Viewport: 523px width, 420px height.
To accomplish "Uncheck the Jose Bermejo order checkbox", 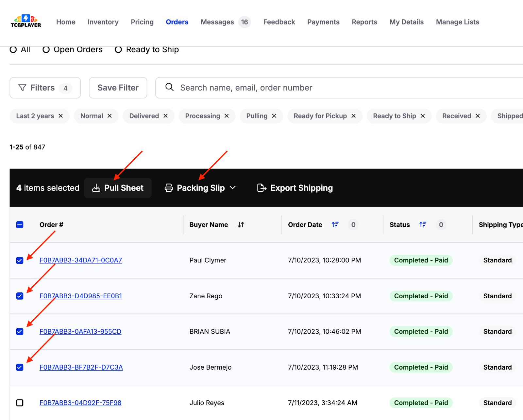I will pos(20,367).
